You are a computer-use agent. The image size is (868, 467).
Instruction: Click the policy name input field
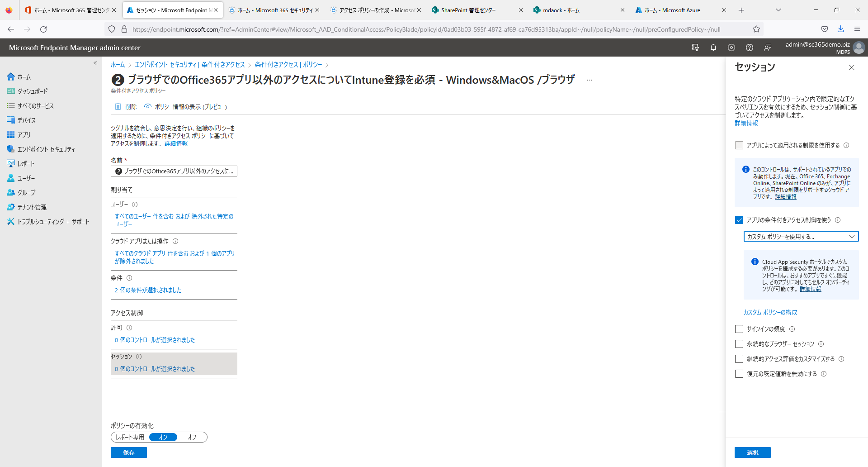174,171
